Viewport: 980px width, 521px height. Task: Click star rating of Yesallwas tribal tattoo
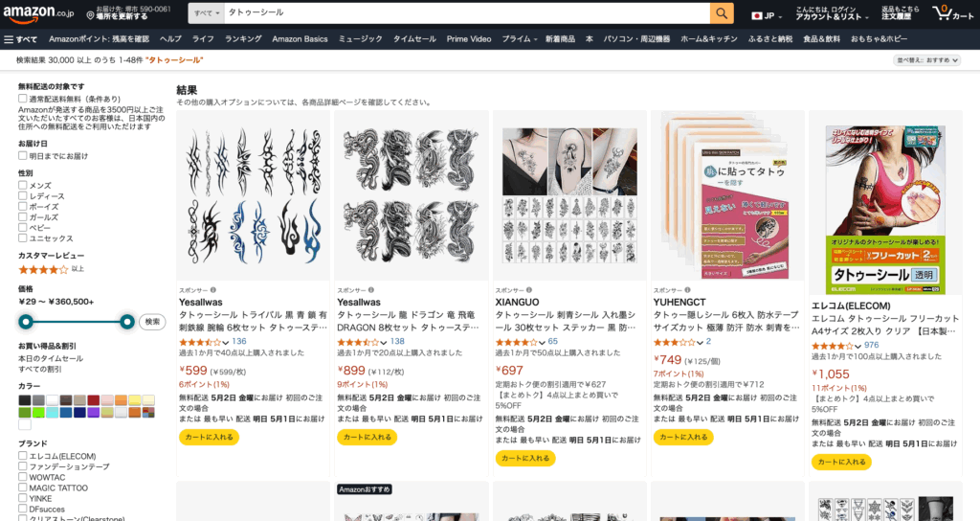pyautogui.click(x=200, y=342)
